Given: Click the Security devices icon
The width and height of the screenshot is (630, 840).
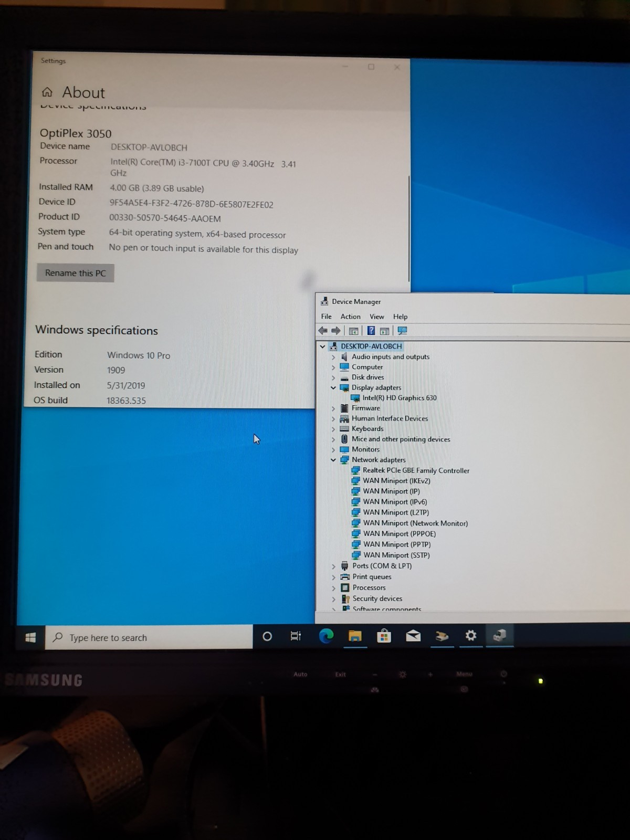Looking at the screenshot, I should [345, 599].
